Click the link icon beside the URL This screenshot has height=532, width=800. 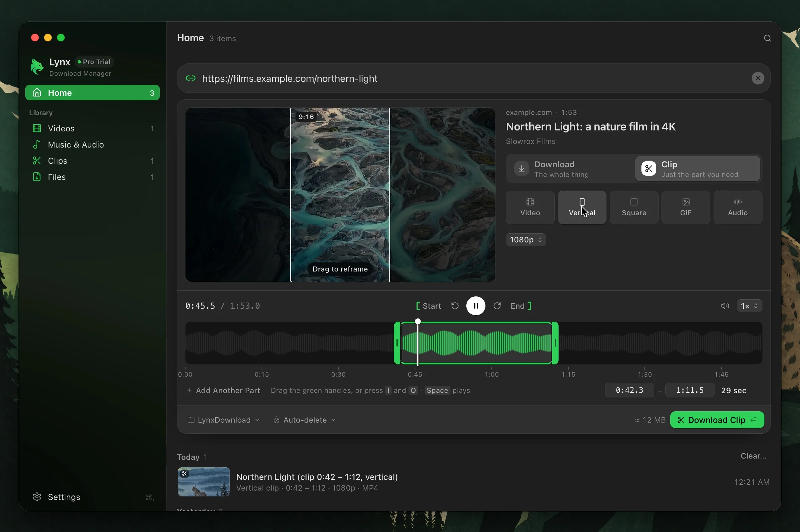click(191, 78)
